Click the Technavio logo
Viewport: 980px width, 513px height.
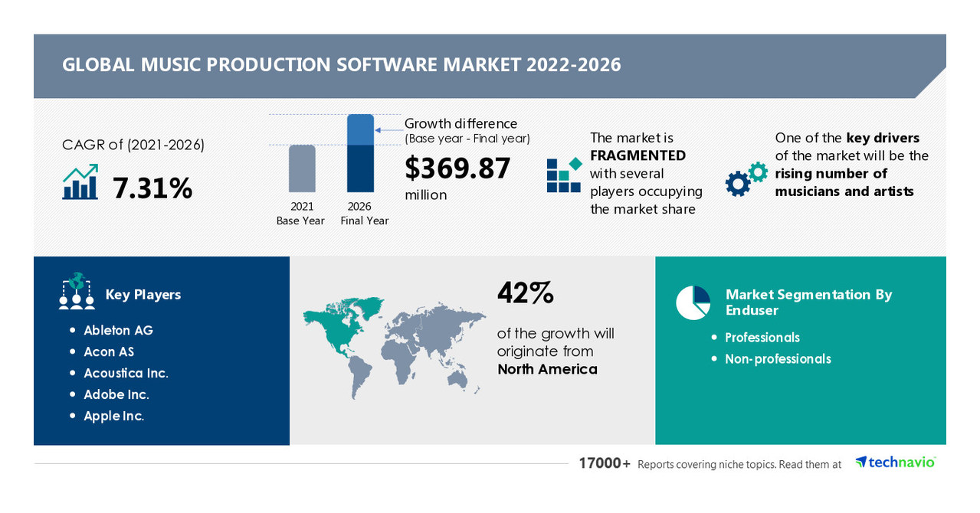(x=895, y=462)
